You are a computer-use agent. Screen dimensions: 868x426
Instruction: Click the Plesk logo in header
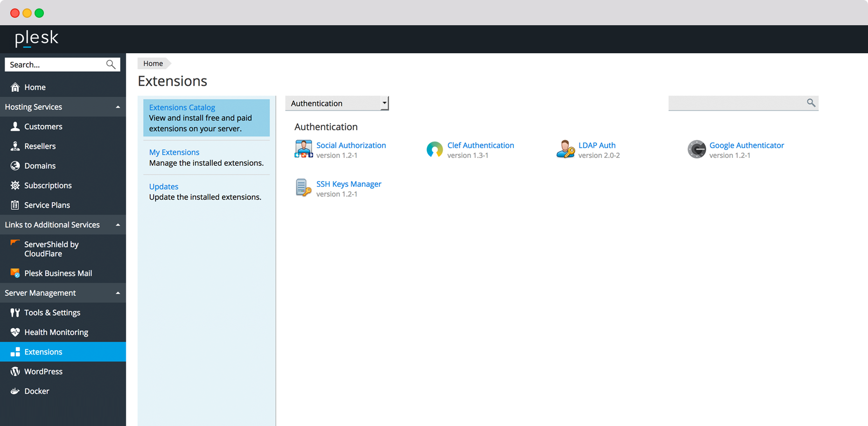pyautogui.click(x=36, y=38)
